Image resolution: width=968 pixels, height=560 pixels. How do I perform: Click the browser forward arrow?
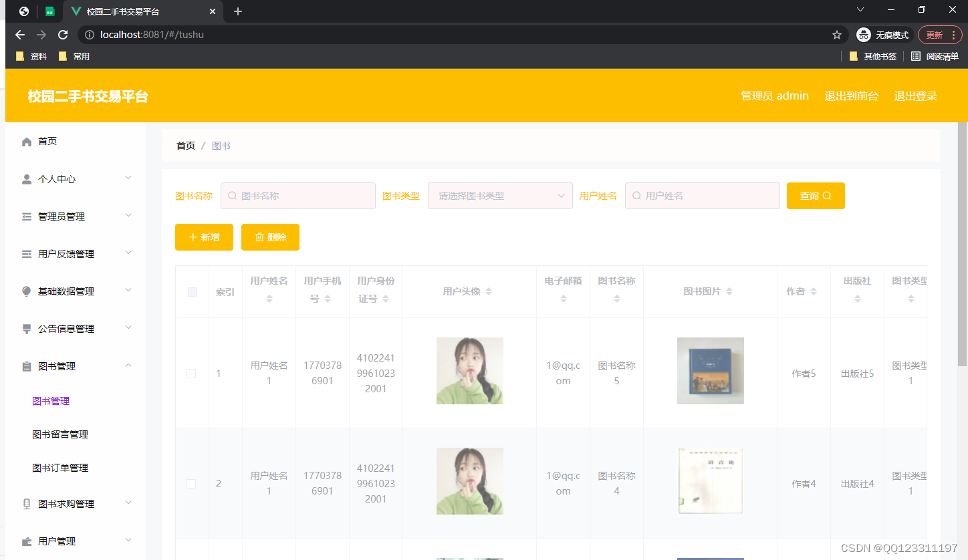[x=41, y=35]
